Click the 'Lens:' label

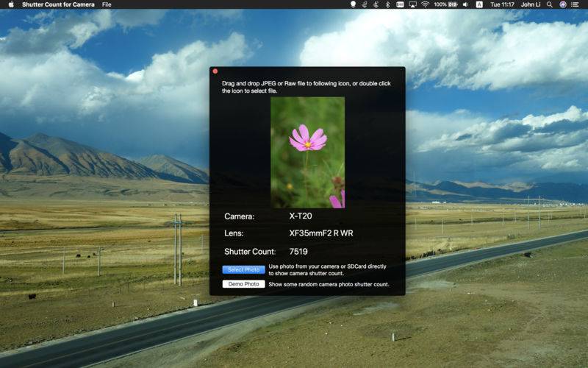click(x=234, y=233)
